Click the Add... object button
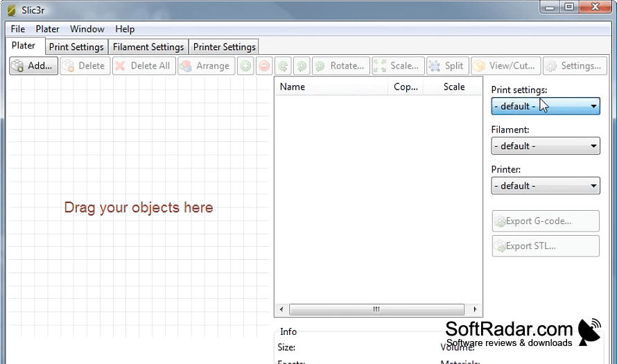Screen dimensions: 617x364 point(34,66)
